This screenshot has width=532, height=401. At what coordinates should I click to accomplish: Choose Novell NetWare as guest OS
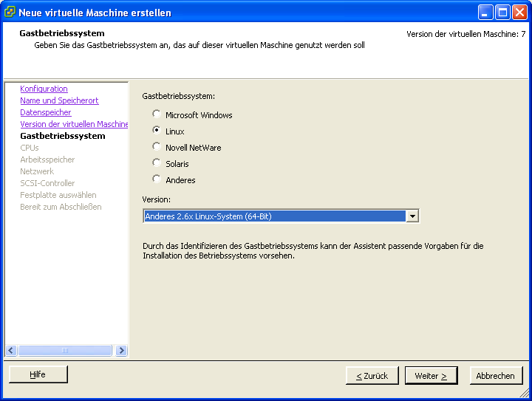point(157,147)
